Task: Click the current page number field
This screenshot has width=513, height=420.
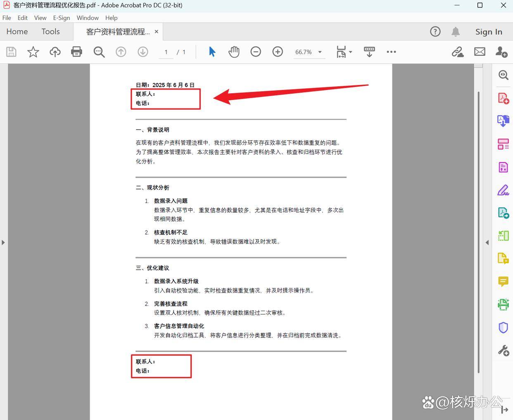Action: click(x=166, y=52)
